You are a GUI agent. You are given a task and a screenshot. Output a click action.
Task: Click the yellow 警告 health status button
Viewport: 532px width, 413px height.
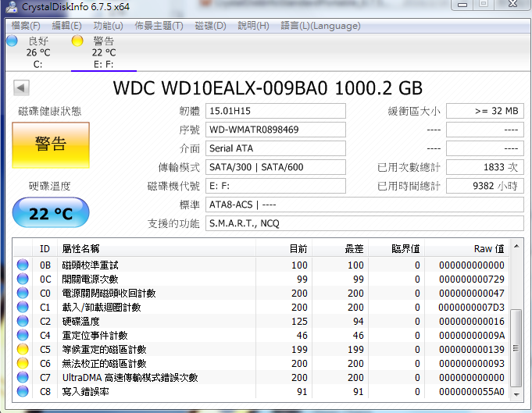tap(51, 145)
